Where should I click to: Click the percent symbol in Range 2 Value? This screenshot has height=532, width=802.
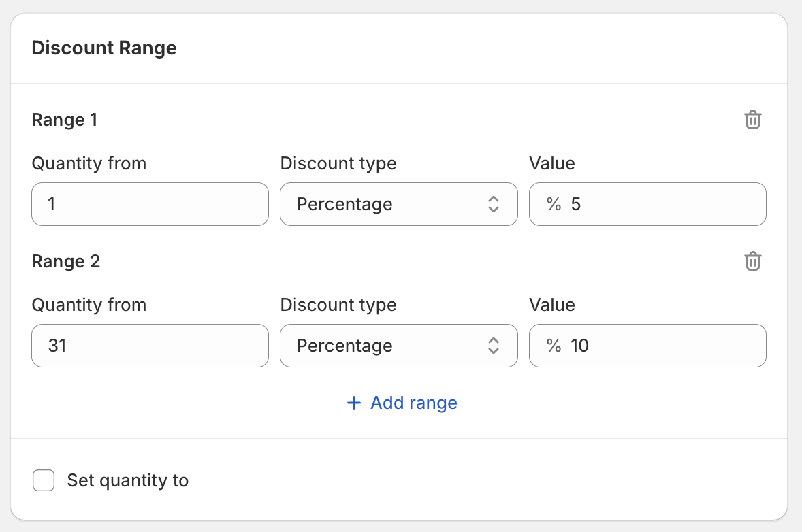coord(554,346)
